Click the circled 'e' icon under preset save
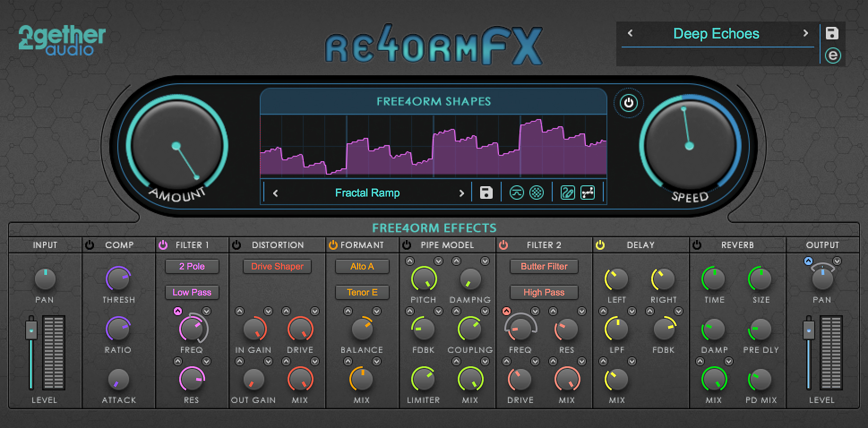Image resolution: width=868 pixels, height=428 pixels. [833, 56]
